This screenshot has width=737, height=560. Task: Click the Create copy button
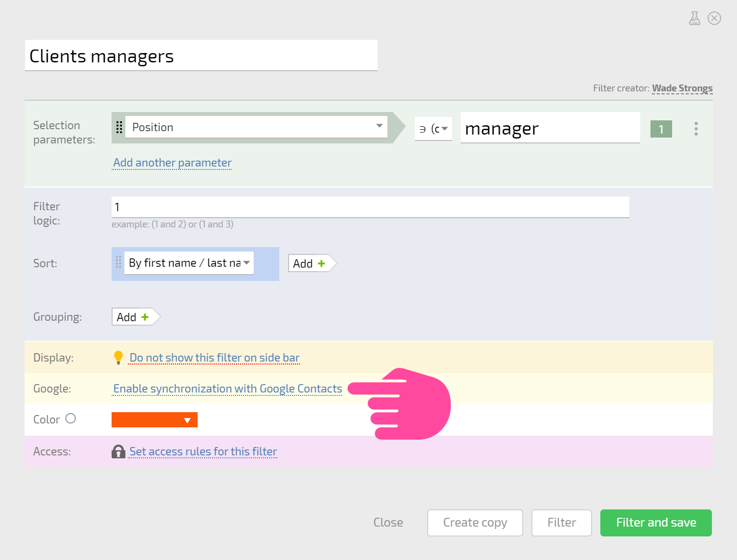click(475, 523)
